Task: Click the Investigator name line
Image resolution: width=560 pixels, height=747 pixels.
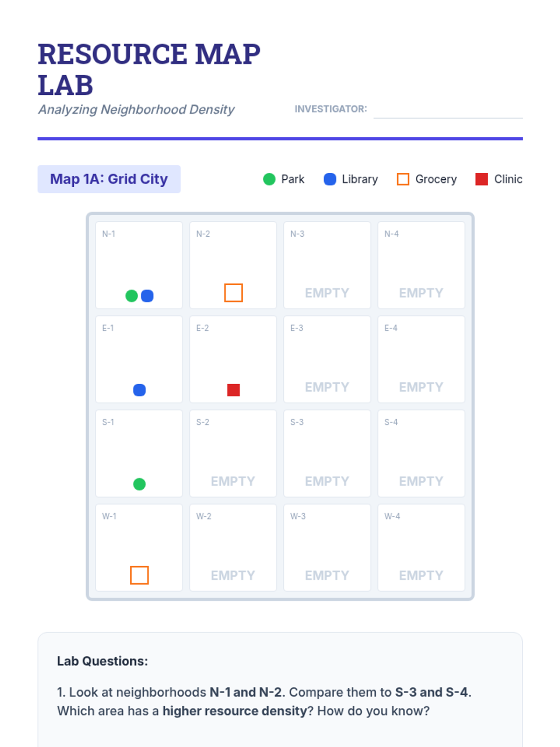Action: (448, 111)
